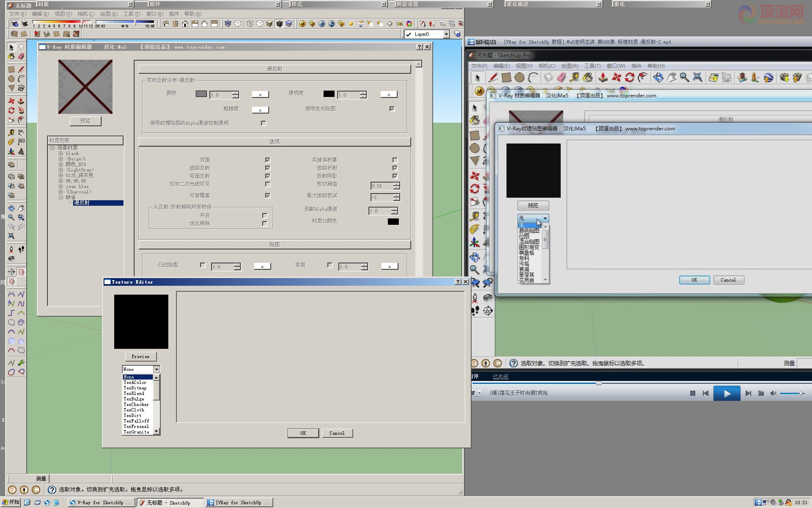Uncheck the 追踪反射 option
This screenshot has height=508, width=812.
pyautogui.click(x=268, y=168)
